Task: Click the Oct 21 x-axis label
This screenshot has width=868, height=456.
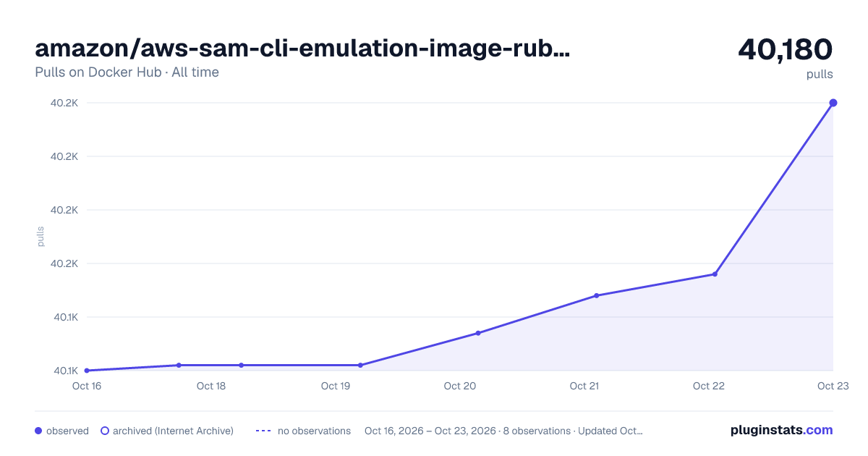Action: click(584, 386)
